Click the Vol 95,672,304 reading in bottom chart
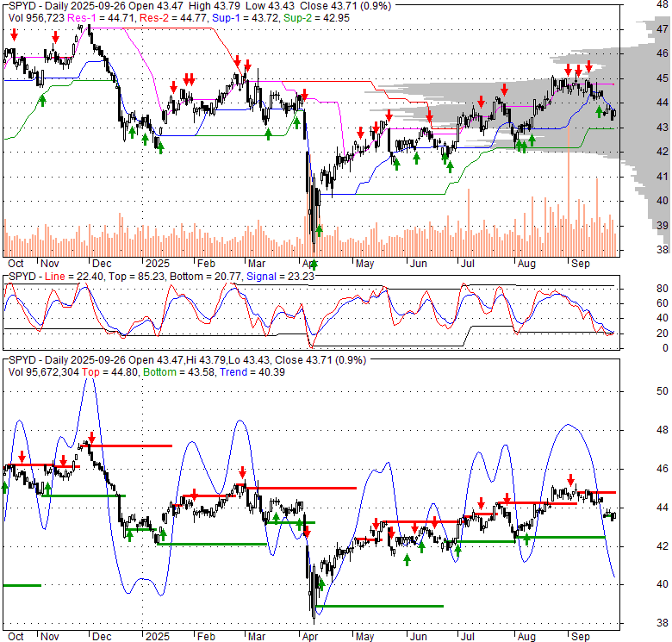 (44, 372)
